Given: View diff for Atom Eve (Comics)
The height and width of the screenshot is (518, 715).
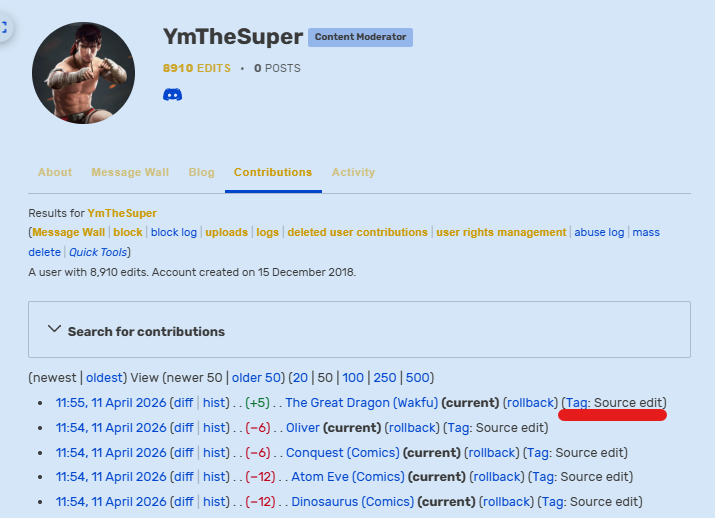Looking at the screenshot, I should (183, 477).
